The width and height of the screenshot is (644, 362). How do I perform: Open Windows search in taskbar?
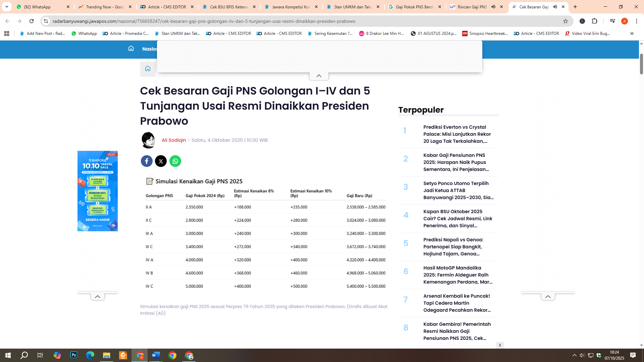[x=24, y=355]
